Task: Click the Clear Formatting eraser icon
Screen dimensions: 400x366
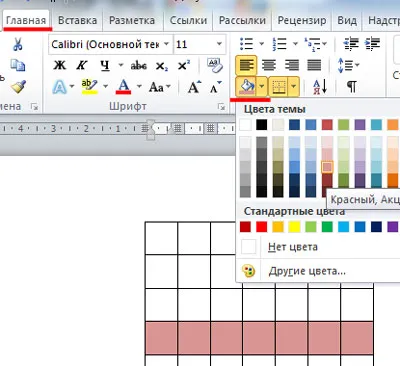Action: [x=215, y=65]
